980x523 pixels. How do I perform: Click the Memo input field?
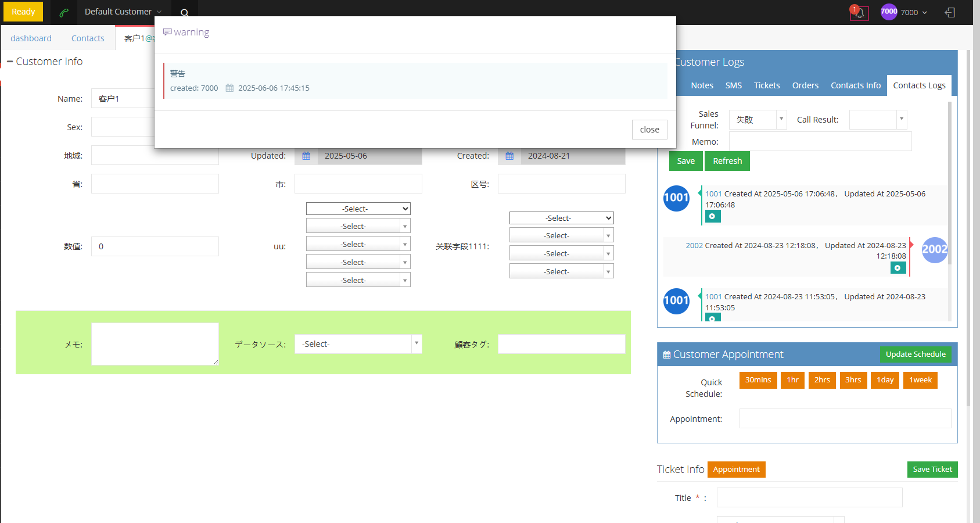[820, 141]
